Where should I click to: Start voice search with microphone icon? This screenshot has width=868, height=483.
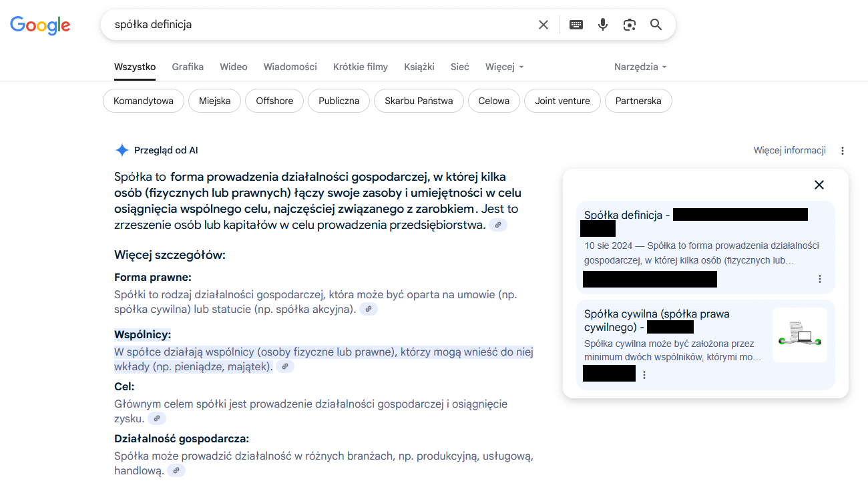[603, 25]
